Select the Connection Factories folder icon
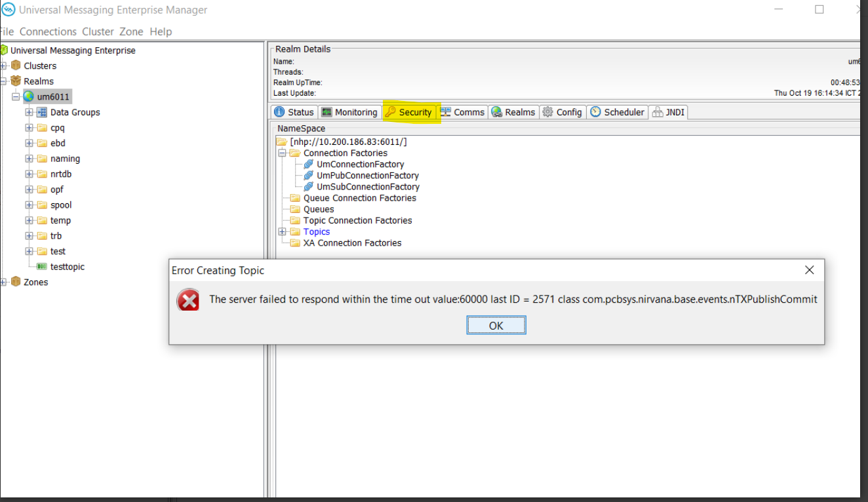The width and height of the screenshot is (868, 502). pos(295,153)
